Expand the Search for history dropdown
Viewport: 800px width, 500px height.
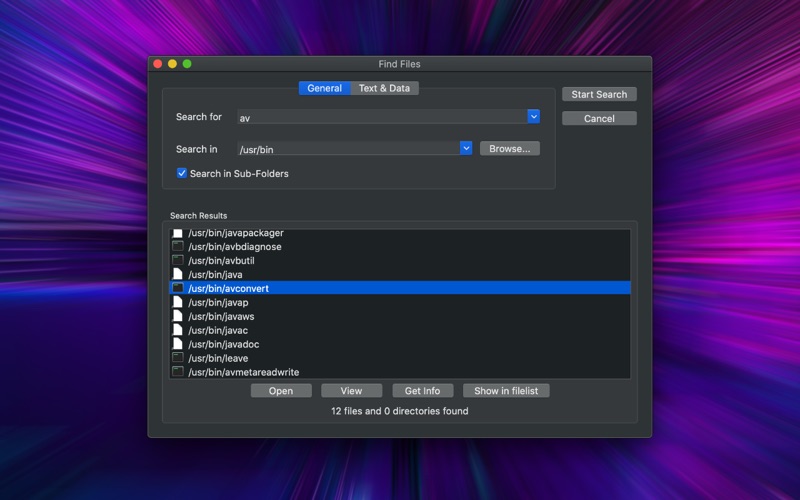533,117
